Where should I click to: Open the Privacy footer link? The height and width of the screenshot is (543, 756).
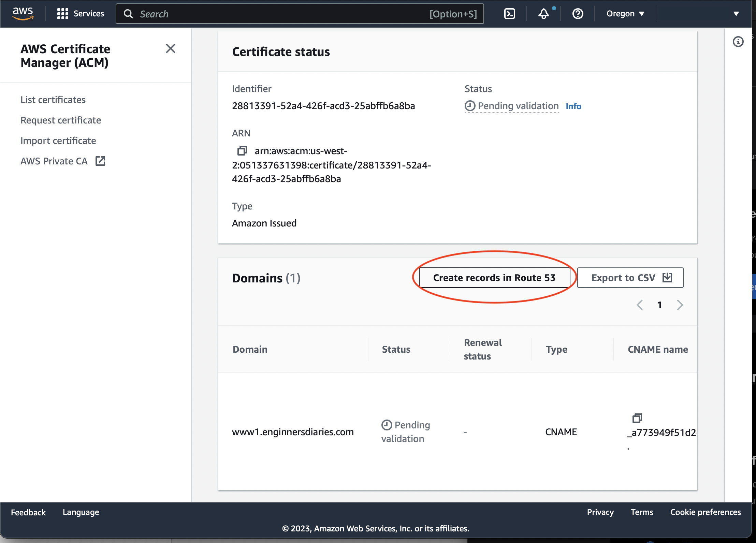coord(600,512)
